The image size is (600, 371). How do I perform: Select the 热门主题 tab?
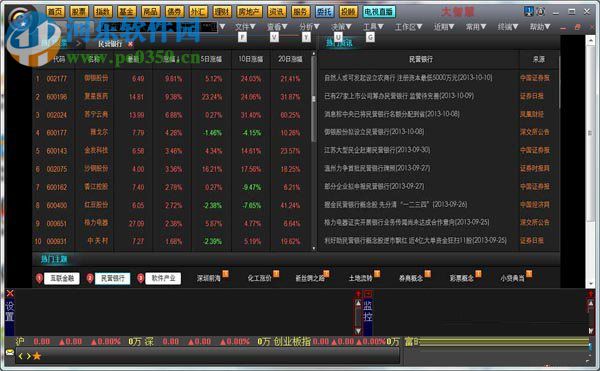(54, 259)
